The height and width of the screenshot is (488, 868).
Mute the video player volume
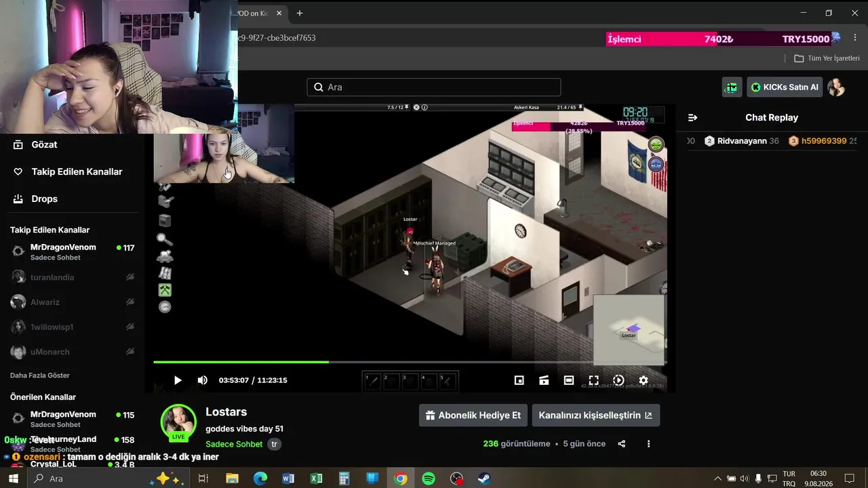pyautogui.click(x=202, y=380)
